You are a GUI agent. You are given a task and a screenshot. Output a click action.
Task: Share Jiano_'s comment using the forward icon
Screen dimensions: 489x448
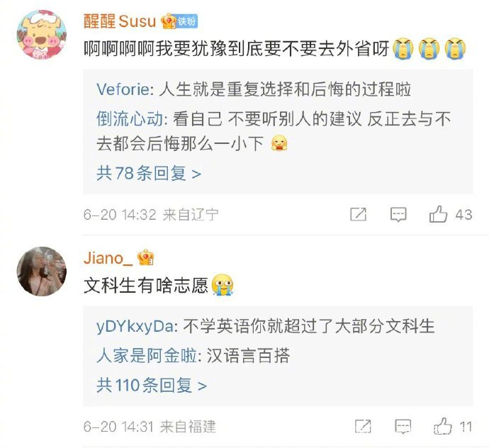coord(363,426)
